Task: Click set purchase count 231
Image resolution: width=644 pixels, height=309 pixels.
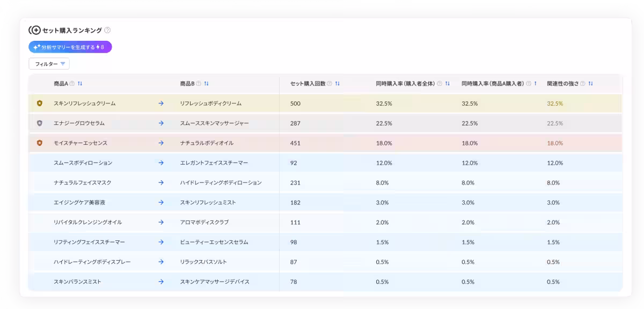Action: pos(295,182)
